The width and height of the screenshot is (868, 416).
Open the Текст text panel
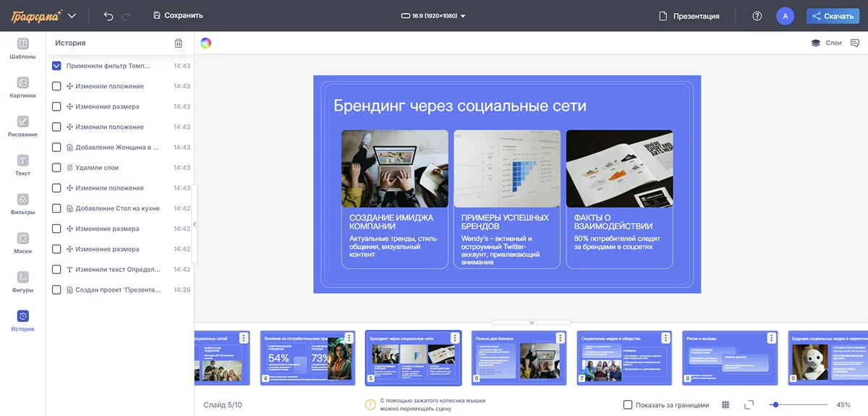pos(22,166)
